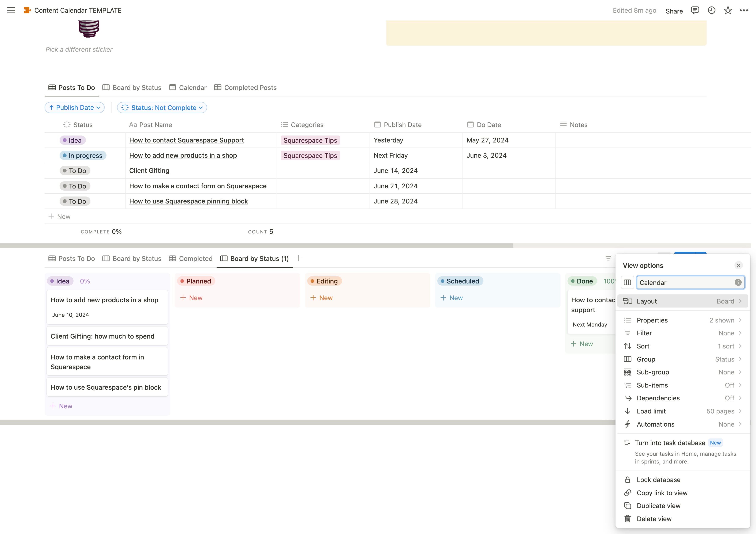
Task: Click the info icon in view name field
Action: click(738, 282)
